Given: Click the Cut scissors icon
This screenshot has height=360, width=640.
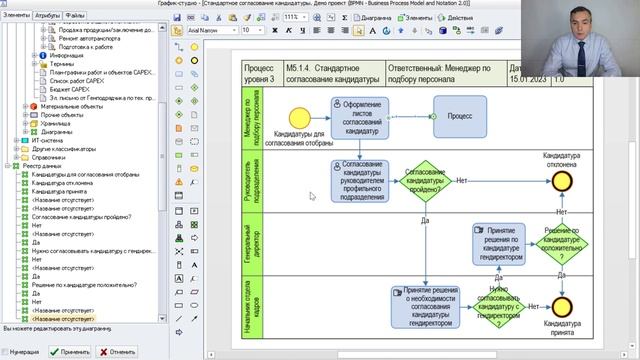Looking at the screenshot, I should coord(219,18).
